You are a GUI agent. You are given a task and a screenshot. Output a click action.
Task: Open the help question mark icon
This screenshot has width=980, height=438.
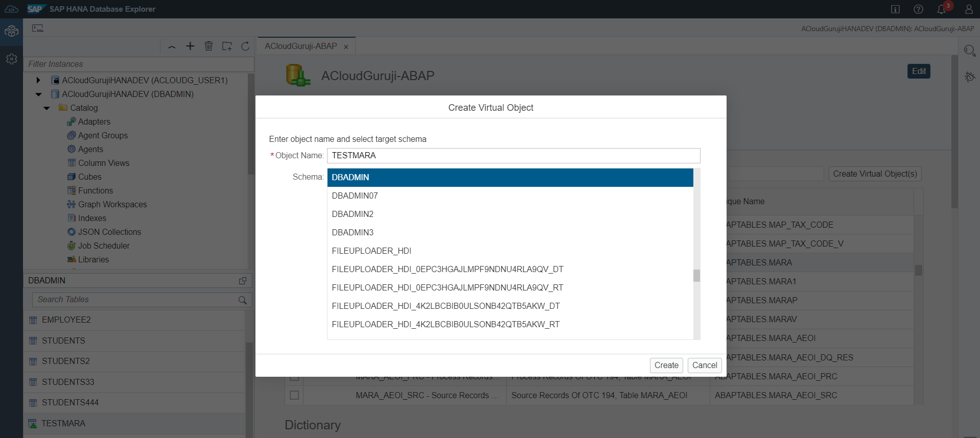coord(918,9)
